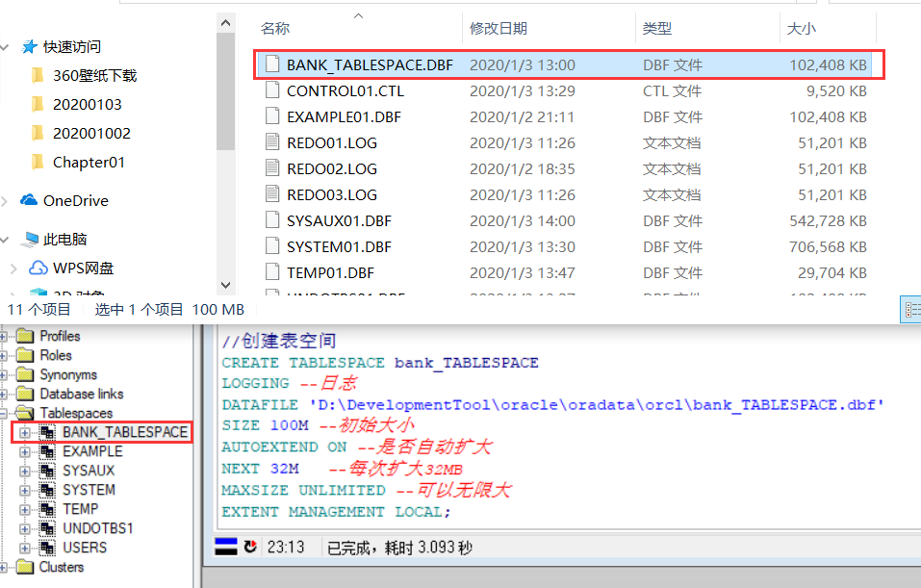
Task: Click the refresh icon in the status bar
Action: (x=250, y=547)
